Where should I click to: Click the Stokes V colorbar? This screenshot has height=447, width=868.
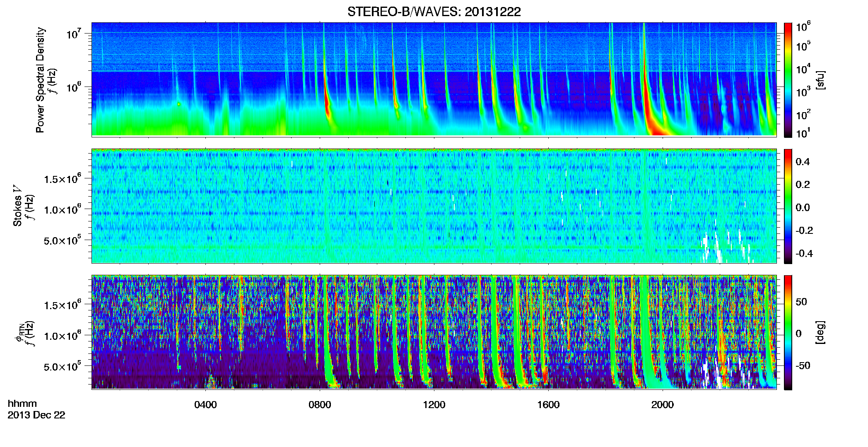point(788,206)
